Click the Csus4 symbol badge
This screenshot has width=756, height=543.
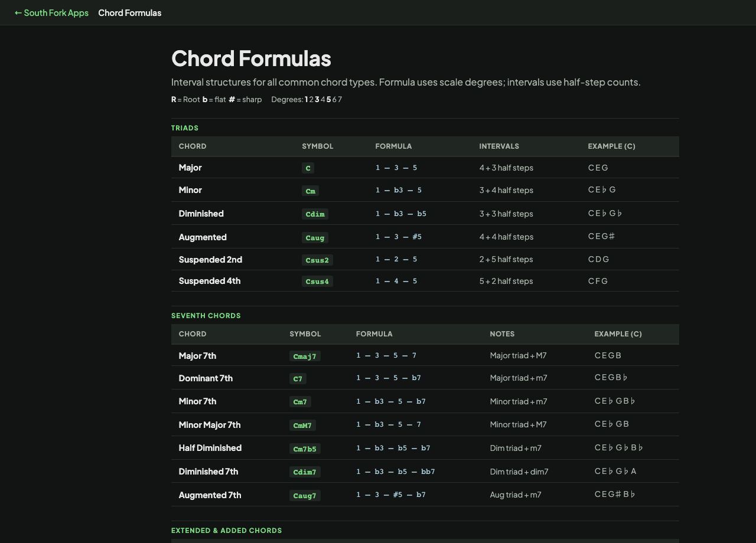coord(317,282)
